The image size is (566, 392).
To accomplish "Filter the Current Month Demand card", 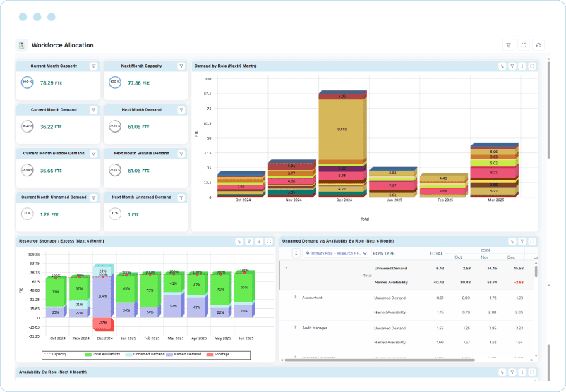I will click(93, 110).
